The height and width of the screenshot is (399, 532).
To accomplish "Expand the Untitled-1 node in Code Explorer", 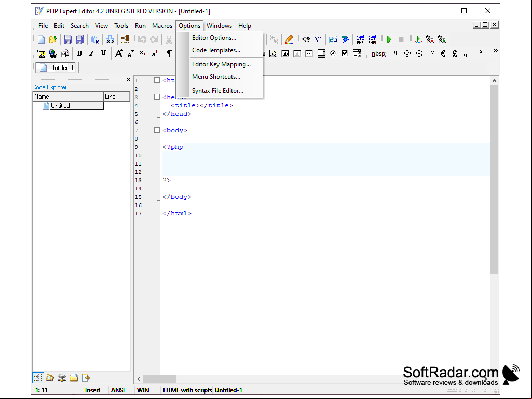I will tap(37, 106).
